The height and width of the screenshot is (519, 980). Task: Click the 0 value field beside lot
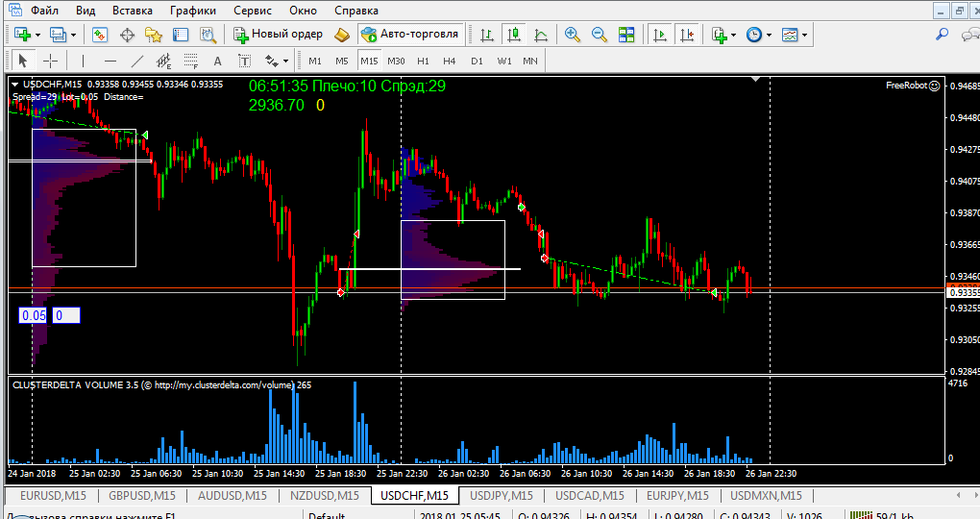[x=65, y=316]
